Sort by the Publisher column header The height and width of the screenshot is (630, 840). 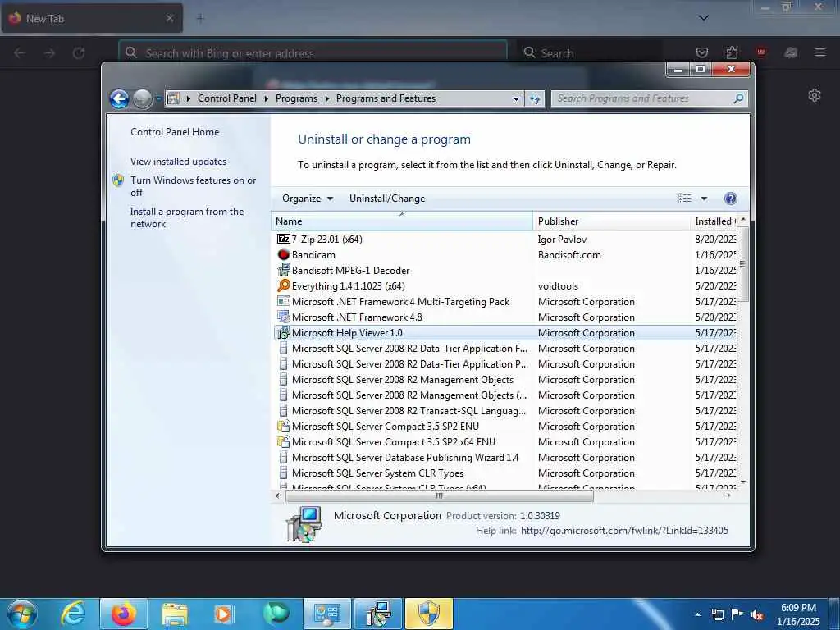[x=611, y=221]
